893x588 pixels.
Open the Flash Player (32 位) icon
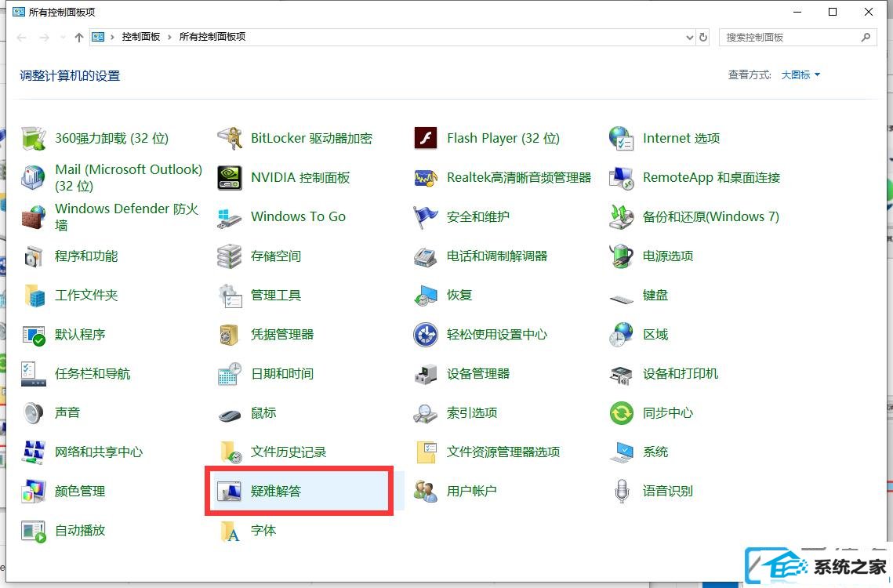pos(426,139)
